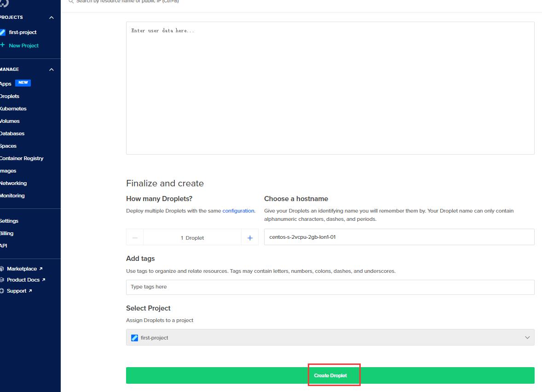Click the Assign Droplets to a project text
The image size is (542, 392).
[160, 320]
